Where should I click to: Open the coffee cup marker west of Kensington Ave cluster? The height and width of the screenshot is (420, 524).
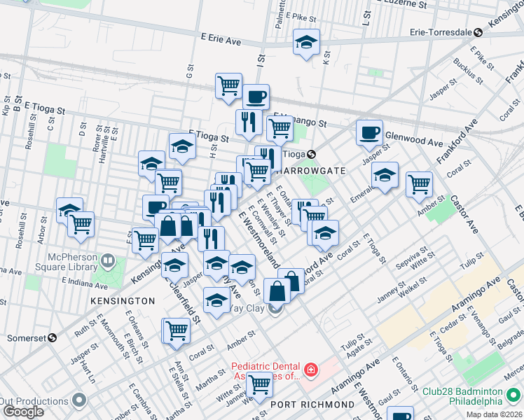154,206
